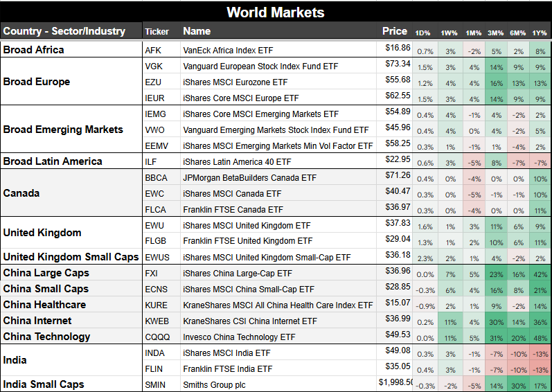This screenshot has width=552, height=392.
Task: Select the China Internet category cell
Action: pos(71,321)
